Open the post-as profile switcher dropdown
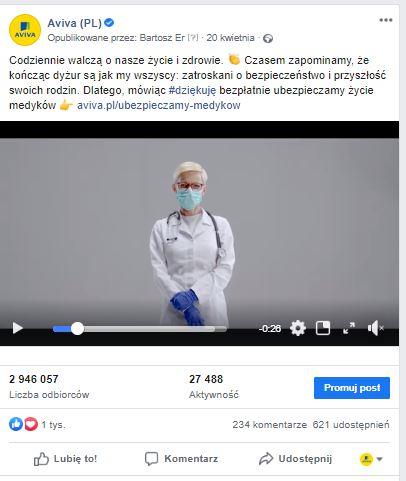 tap(371, 459)
